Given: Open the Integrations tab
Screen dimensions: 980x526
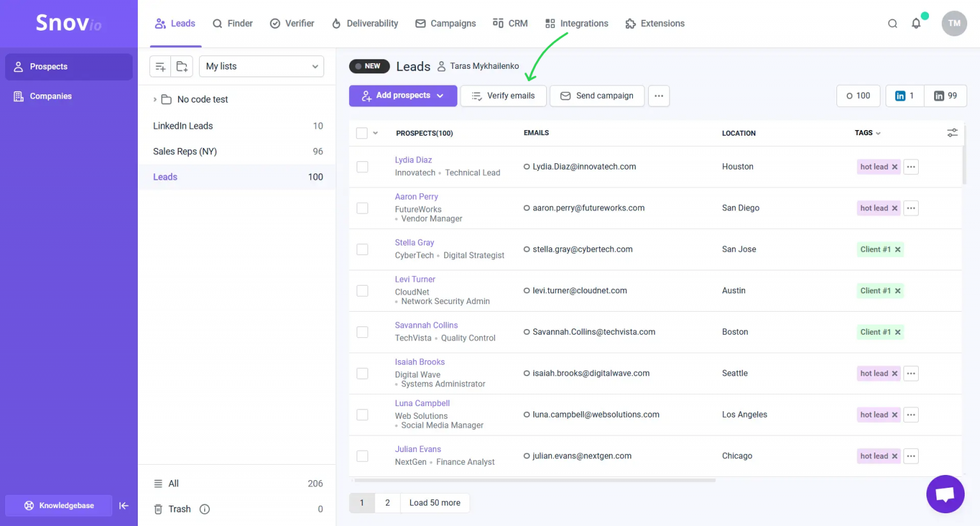Looking at the screenshot, I should pos(577,24).
